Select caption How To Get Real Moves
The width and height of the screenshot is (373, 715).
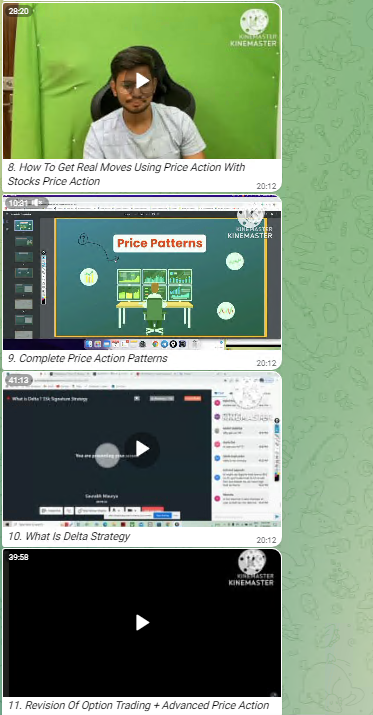coord(126,174)
